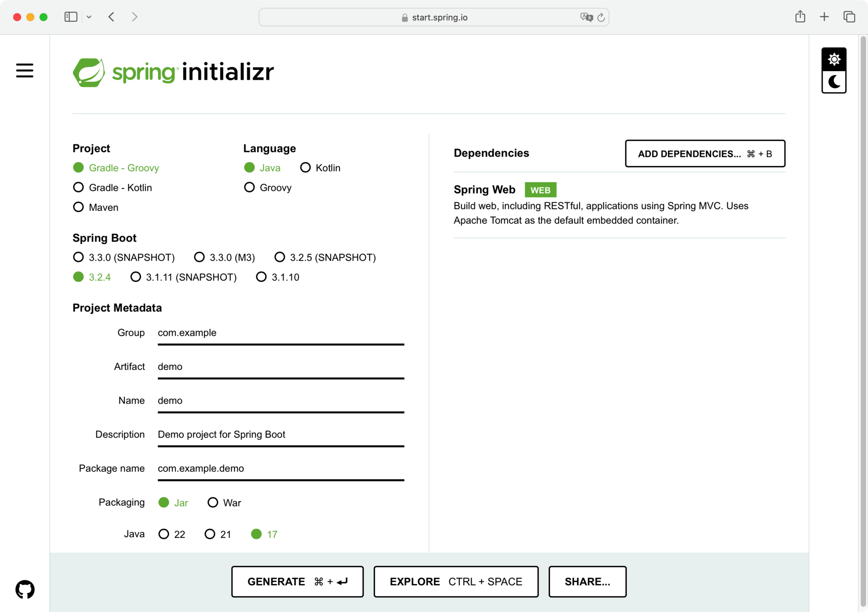Click the translate page icon

click(586, 17)
